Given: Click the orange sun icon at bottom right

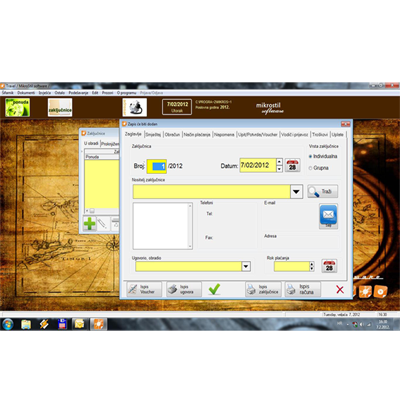Looking at the screenshot, I should point(365,292).
